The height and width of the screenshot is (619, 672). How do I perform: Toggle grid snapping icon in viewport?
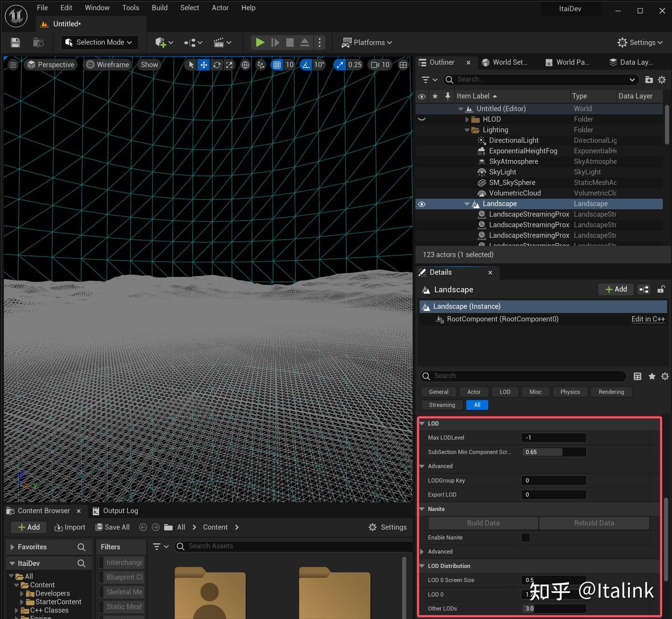point(277,65)
